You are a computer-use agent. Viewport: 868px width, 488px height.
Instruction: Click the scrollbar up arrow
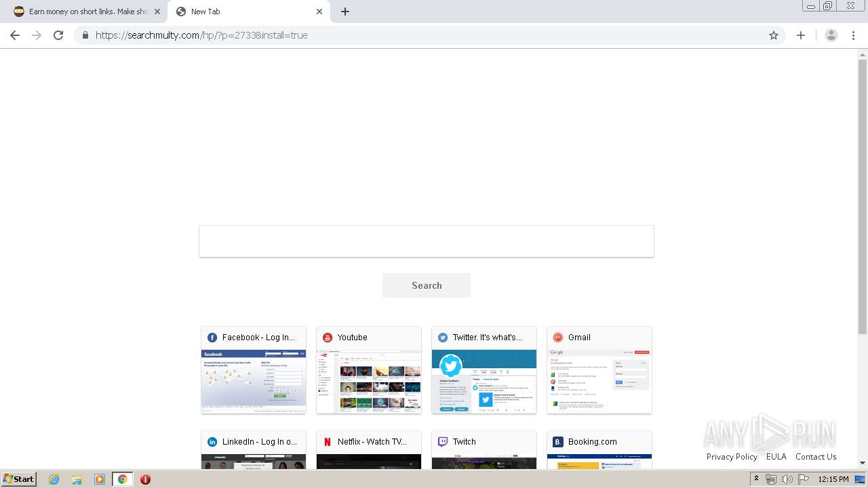[x=863, y=54]
